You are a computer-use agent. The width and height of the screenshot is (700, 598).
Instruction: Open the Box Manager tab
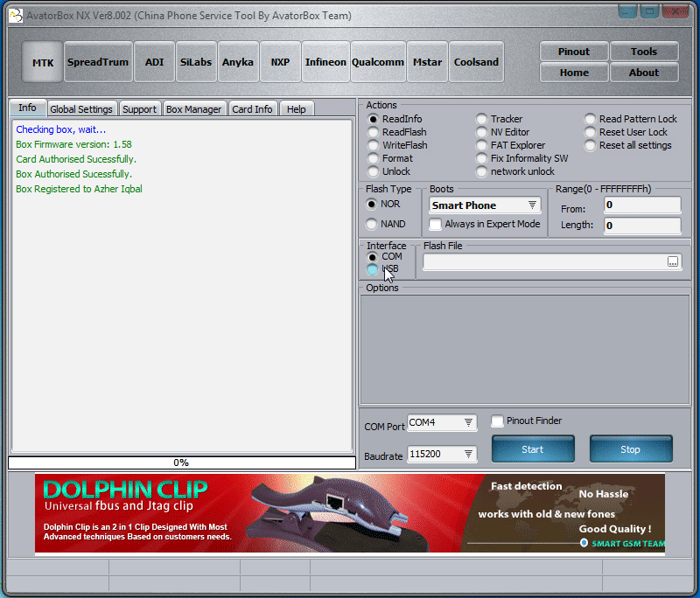pyautogui.click(x=193, y=109)
